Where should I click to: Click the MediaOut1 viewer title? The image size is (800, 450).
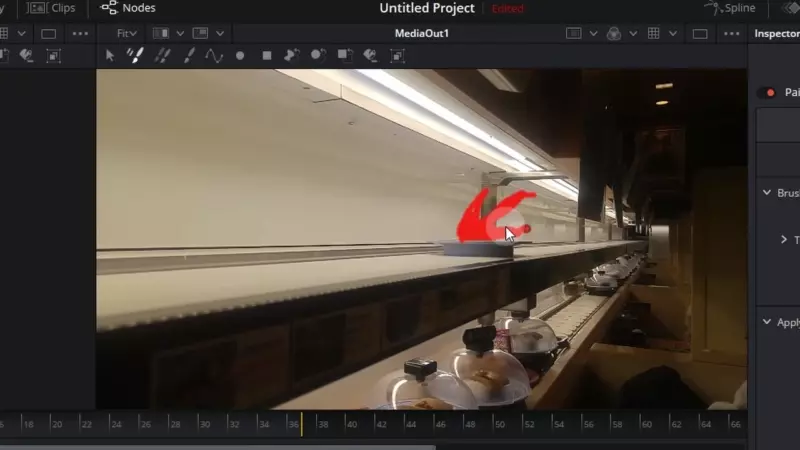coord(422,34)
